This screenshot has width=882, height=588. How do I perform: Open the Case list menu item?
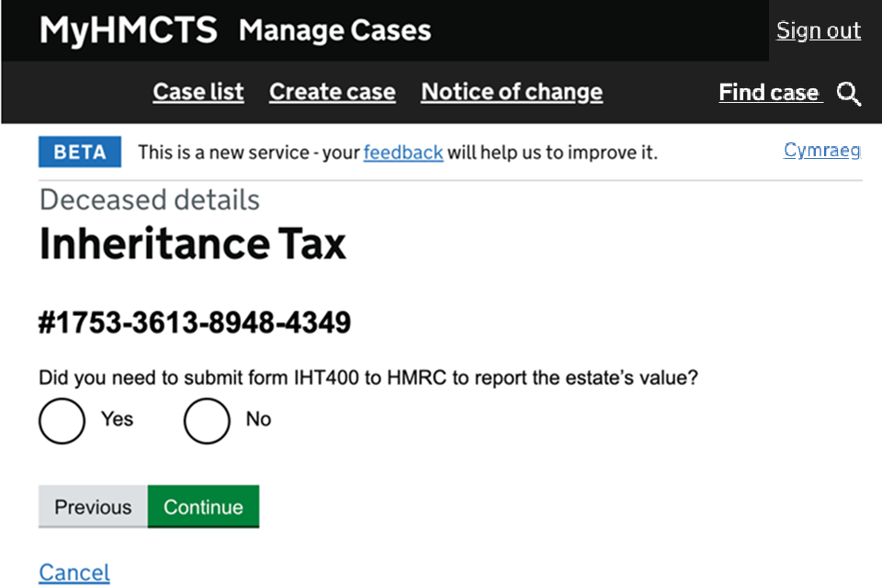tap(198, 92)
